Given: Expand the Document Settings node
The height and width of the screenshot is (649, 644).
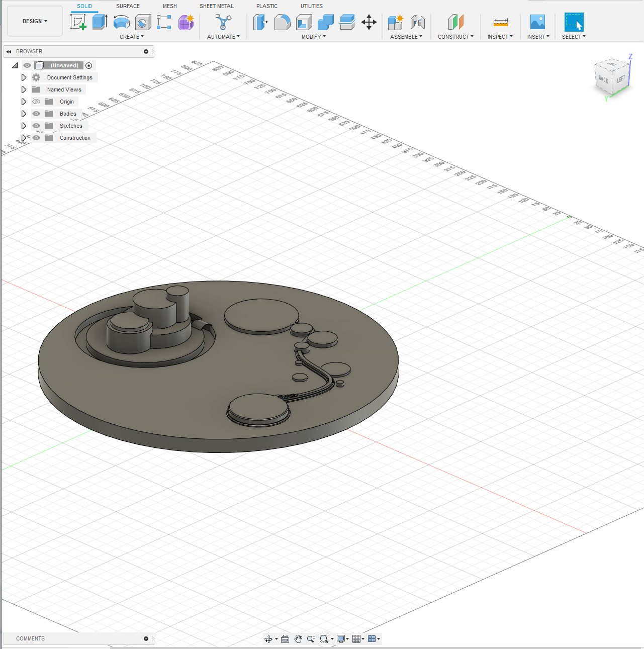Looking at the screenshot, I should (24, 77).
